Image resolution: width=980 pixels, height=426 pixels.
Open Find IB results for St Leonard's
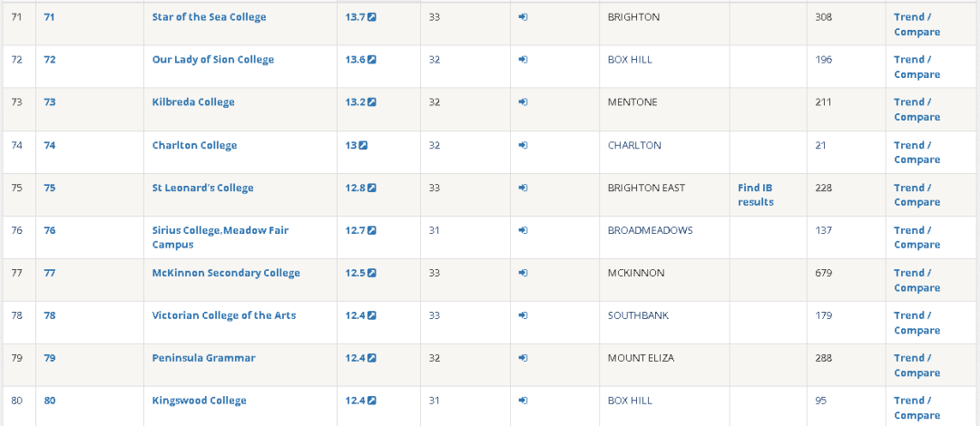[x=755, y=194]
